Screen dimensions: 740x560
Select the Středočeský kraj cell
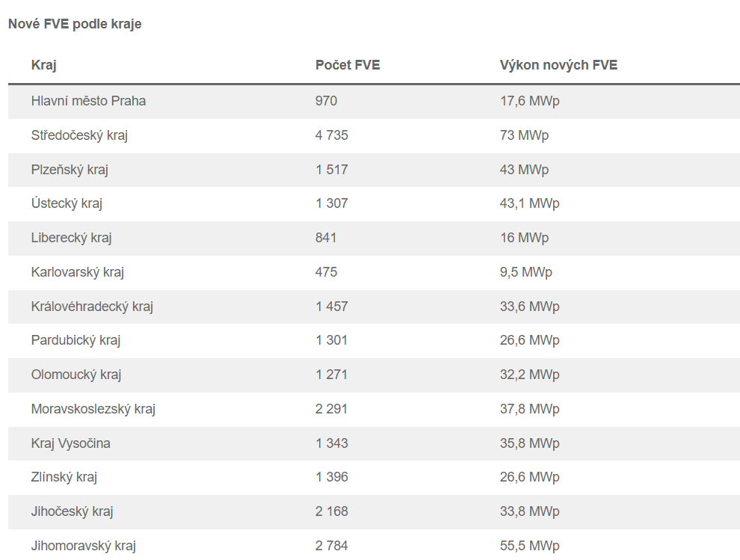[x=79, y=135]
